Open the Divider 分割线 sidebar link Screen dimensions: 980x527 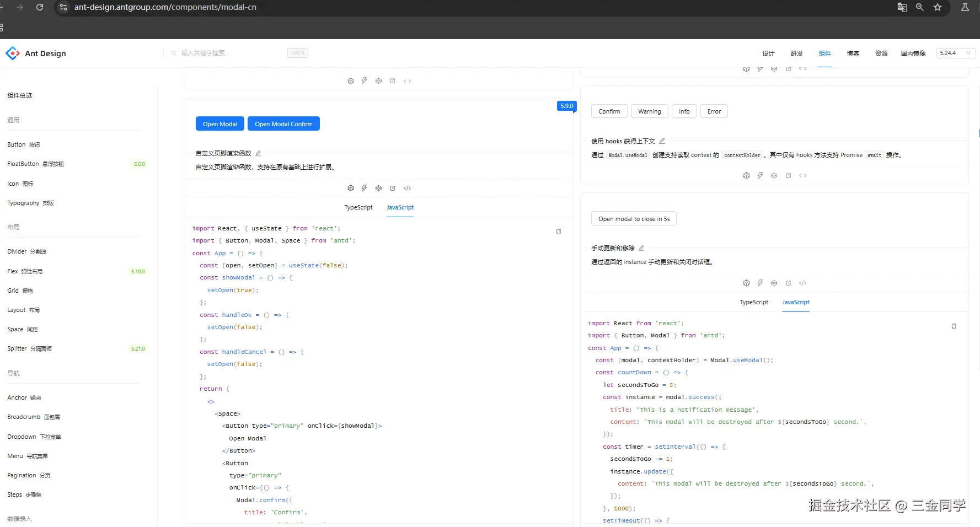27,251
